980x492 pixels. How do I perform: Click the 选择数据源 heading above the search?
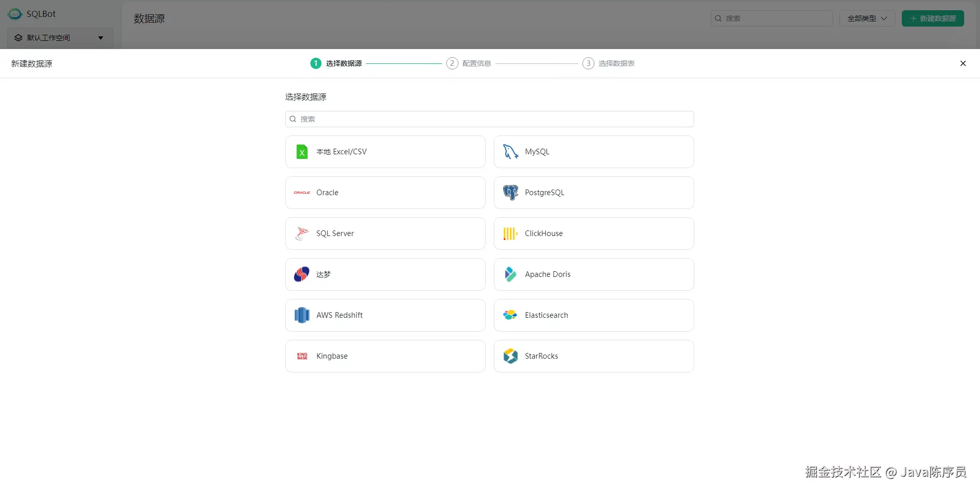[x=306, y=97]
